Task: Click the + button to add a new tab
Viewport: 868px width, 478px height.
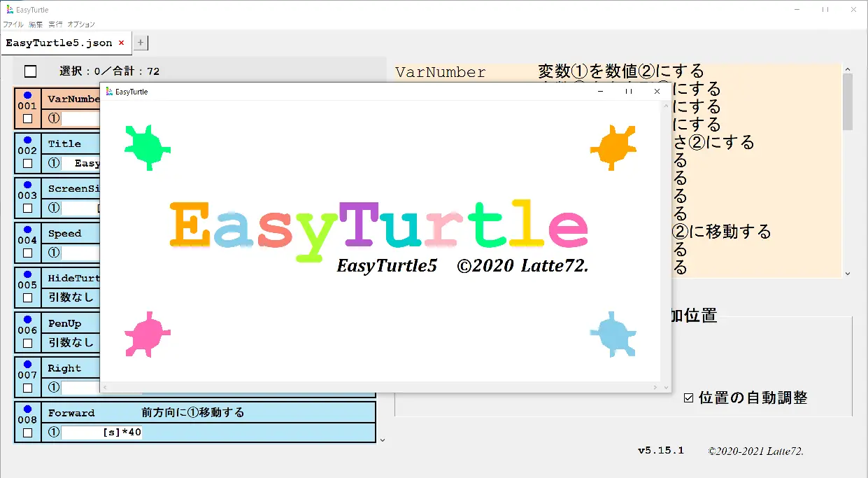Action: coord(140,42)
